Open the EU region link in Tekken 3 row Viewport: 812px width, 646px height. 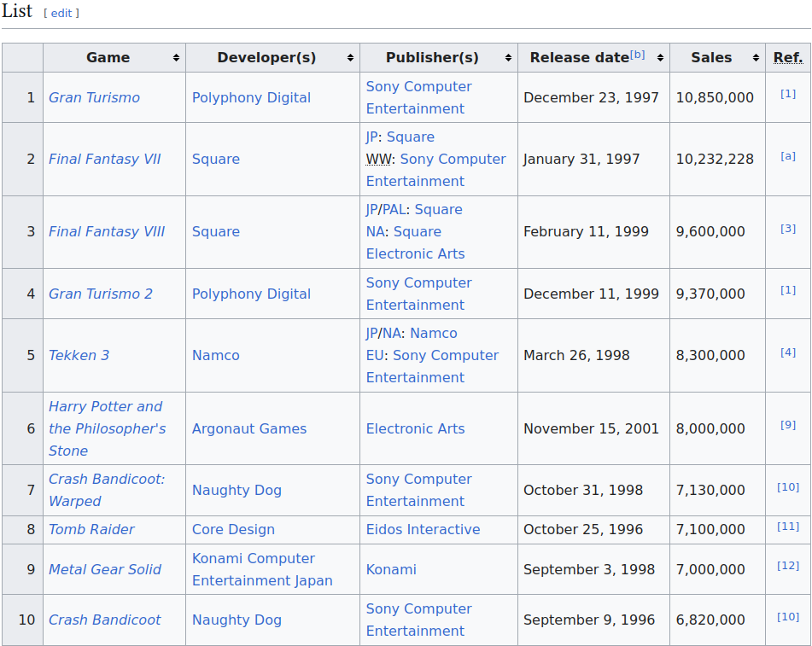(x=375, y=355)
